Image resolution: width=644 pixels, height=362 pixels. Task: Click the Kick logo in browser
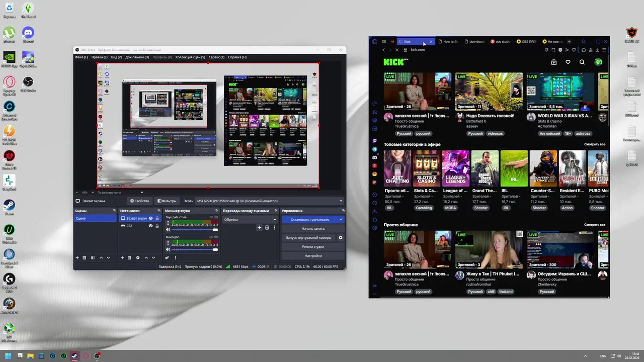pyautogui.click(x=395, y=62)
